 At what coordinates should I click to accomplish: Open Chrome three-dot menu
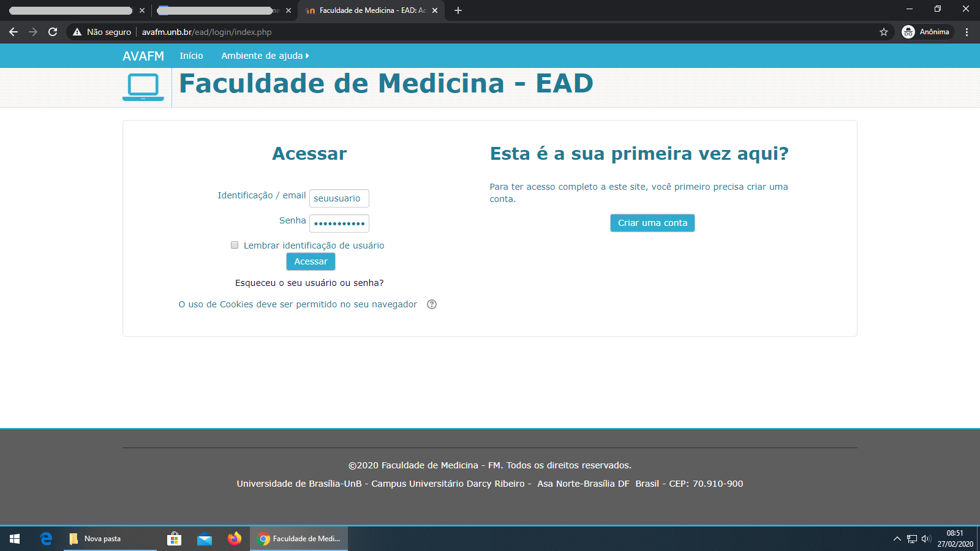click(967, 32)
